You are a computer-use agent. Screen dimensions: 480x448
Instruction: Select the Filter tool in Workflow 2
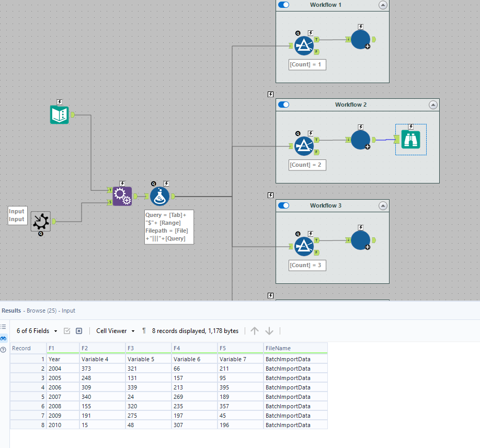click(304, 146)
